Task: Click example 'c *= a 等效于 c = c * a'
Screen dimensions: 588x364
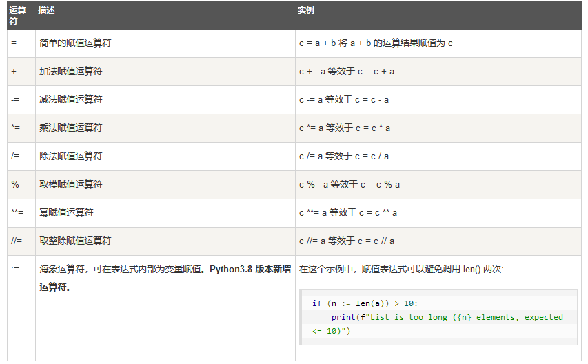Action: (345, 128)
